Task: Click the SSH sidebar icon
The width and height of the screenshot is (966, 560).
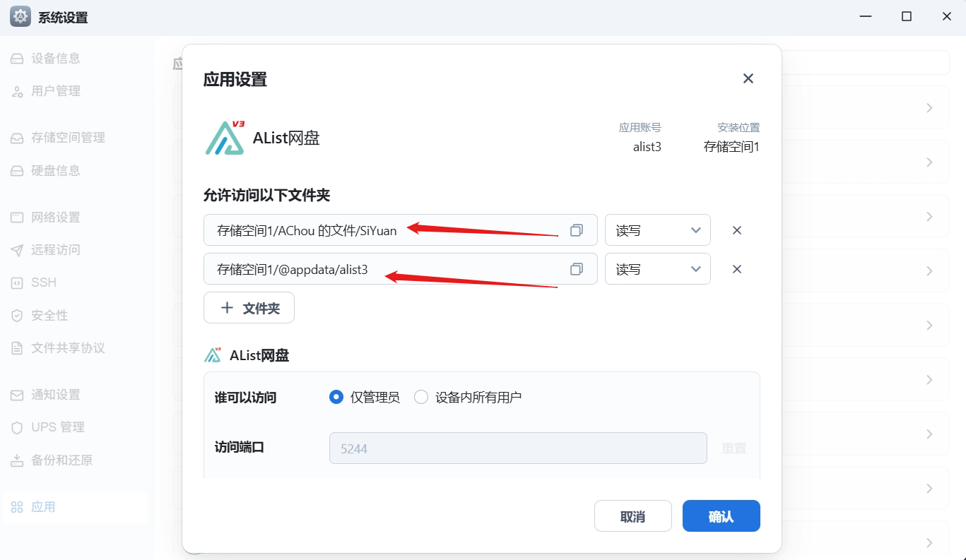Action: point(17,282)
